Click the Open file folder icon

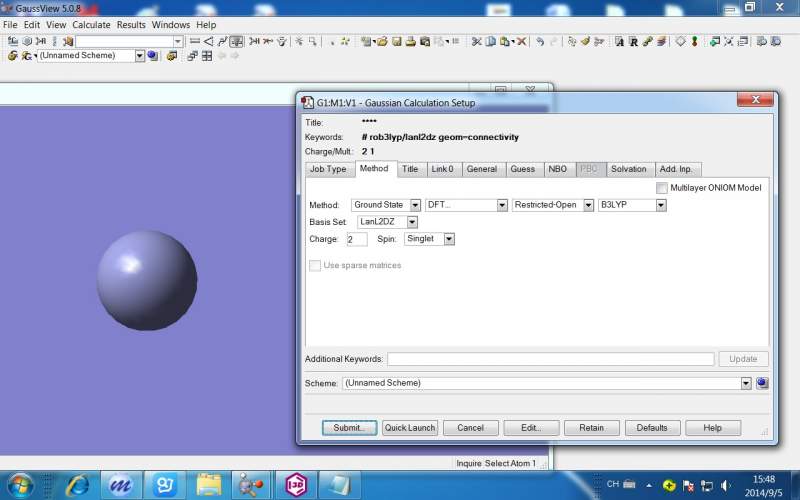[382, 41]
